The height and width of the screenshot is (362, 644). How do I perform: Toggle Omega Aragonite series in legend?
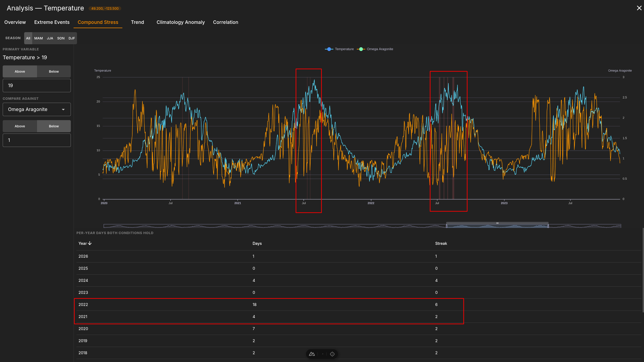(375, 49)
